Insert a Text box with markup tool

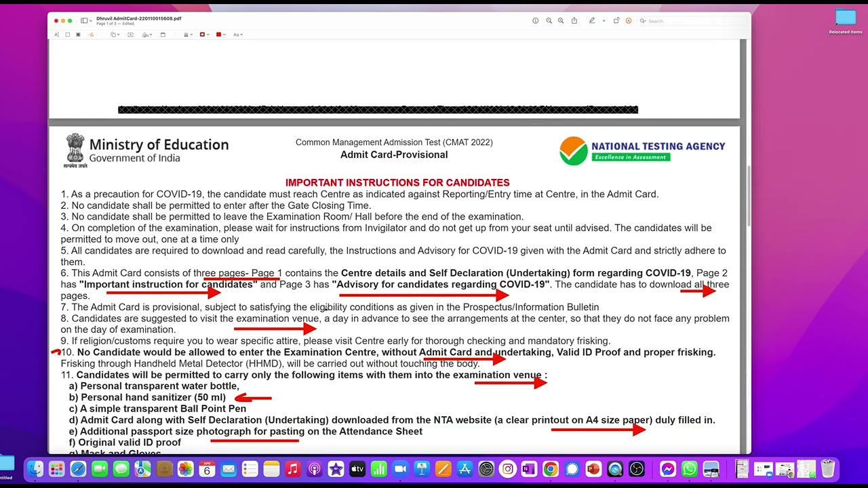coord(130,35)
